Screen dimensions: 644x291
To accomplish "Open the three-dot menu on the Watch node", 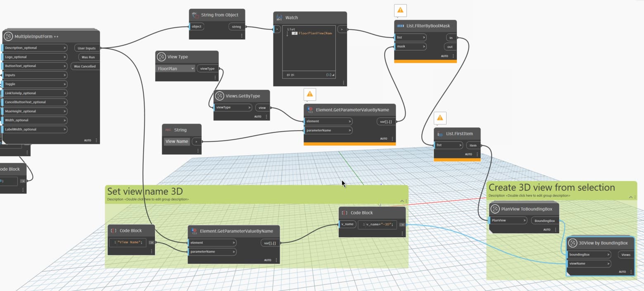I will pos(343,82).
